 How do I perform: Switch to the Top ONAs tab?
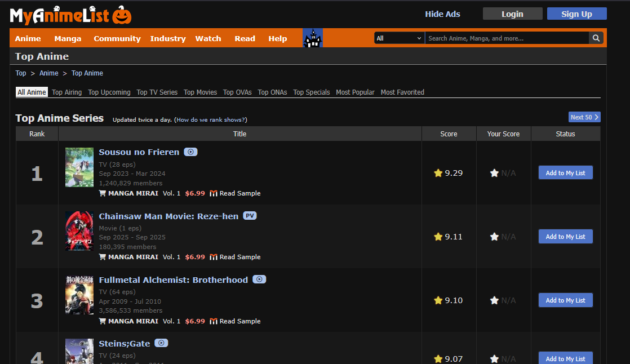click(x=272, y=92)
